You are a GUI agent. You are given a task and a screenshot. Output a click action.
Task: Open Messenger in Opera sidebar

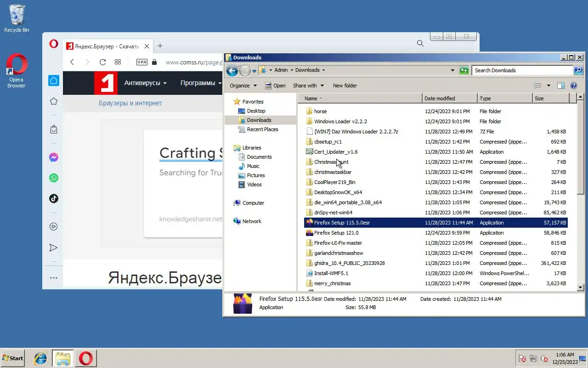click(x=54, y=157)
